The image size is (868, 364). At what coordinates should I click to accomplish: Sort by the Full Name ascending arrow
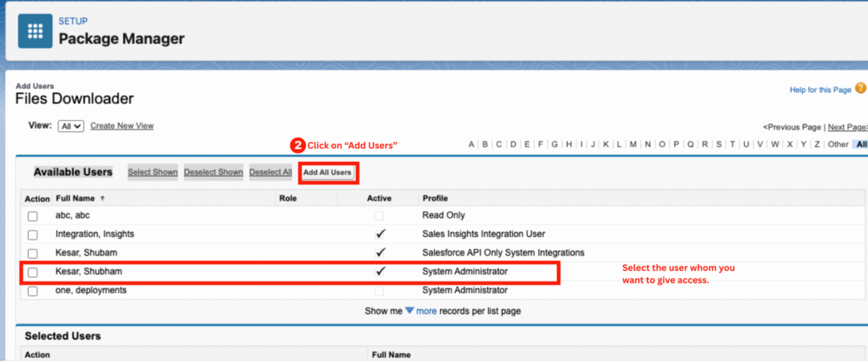pyautogui.click(x=103, y=198)
